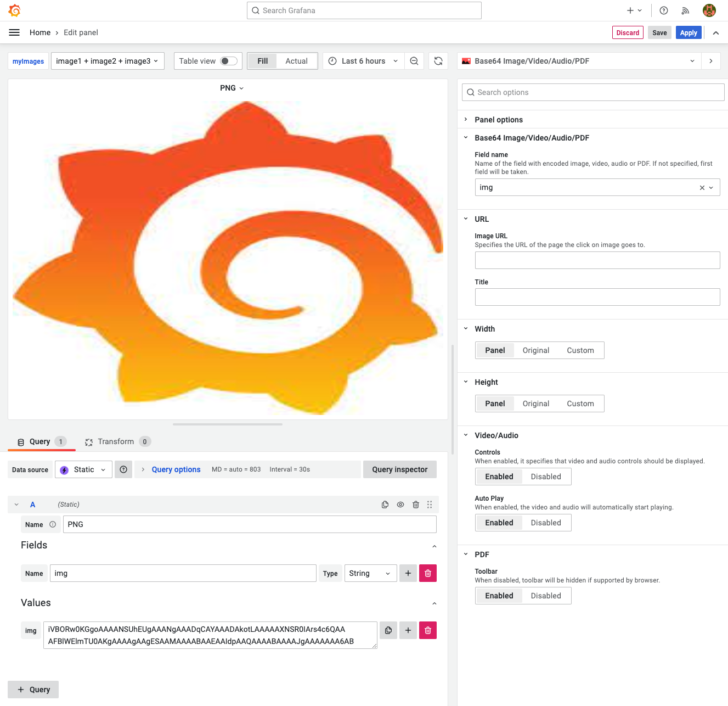Screen dimensions: 728x706
Task: Clear the Field name selection with X
Action: (702, 188)
